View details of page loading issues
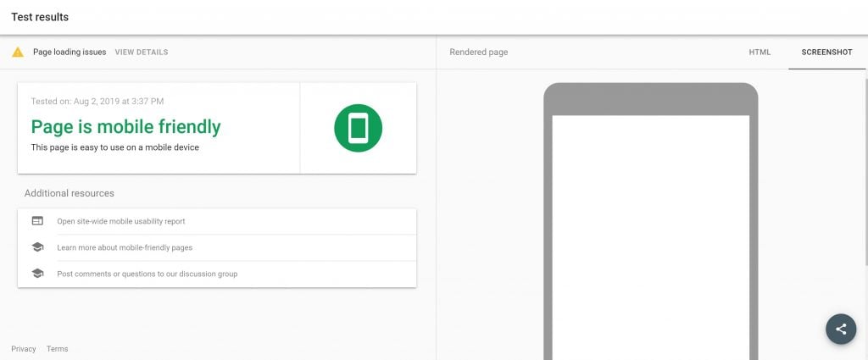Screen dimensions: 868x360 pos(142,52)
